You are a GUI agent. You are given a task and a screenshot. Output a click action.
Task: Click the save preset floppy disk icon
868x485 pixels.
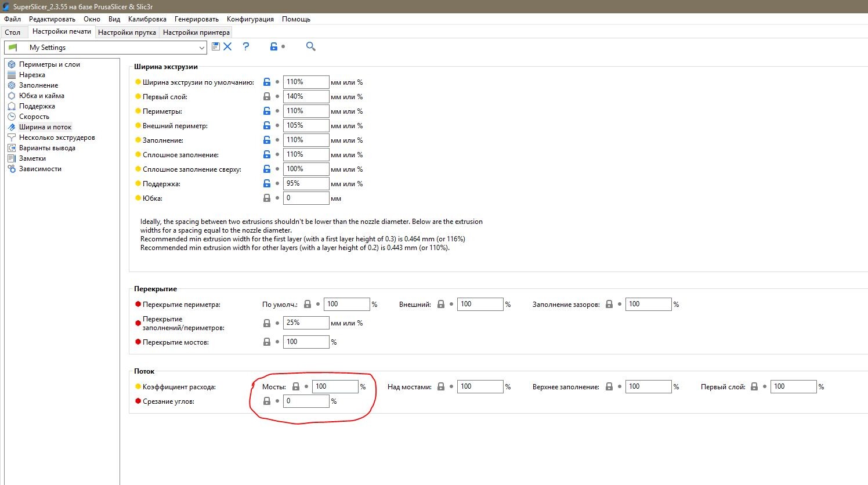[216, 46]
